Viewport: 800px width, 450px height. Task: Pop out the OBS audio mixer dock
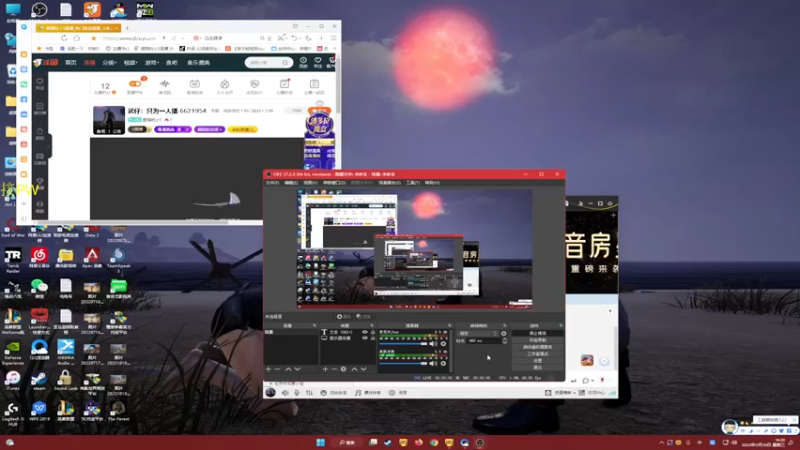[449, 326]
